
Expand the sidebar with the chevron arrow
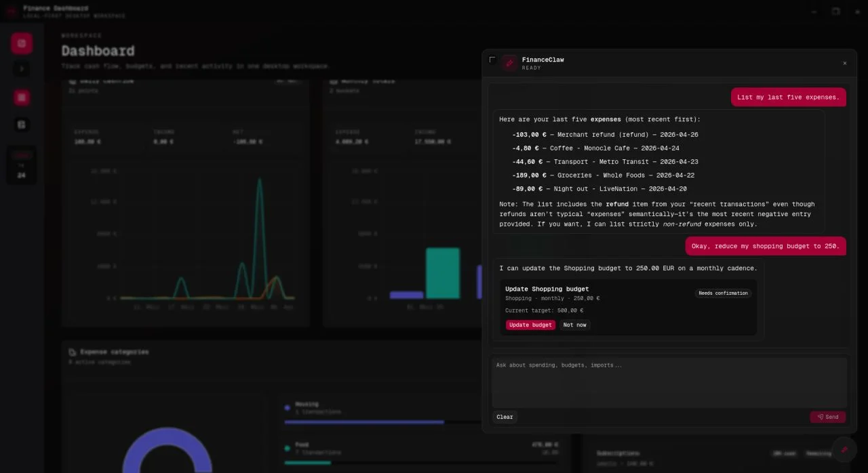(x=22, y=68)
